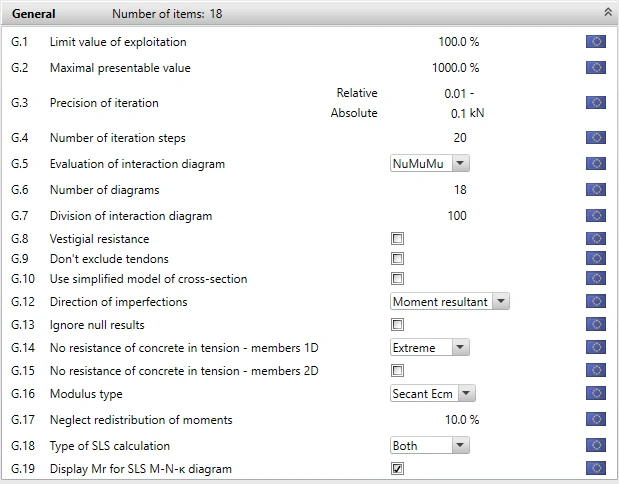This screenshot has height=484, width=619.
Task: Click the EU flag icon for G.1 Limit value of exploitation
Action: tap(596, 41)
